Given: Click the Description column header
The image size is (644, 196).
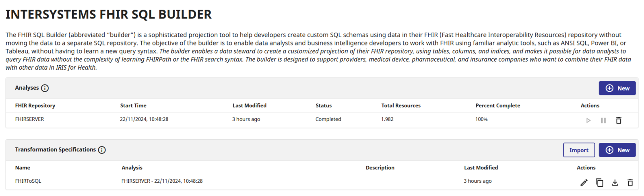Looking at the screenshot, I should click(x=380, y=168).
